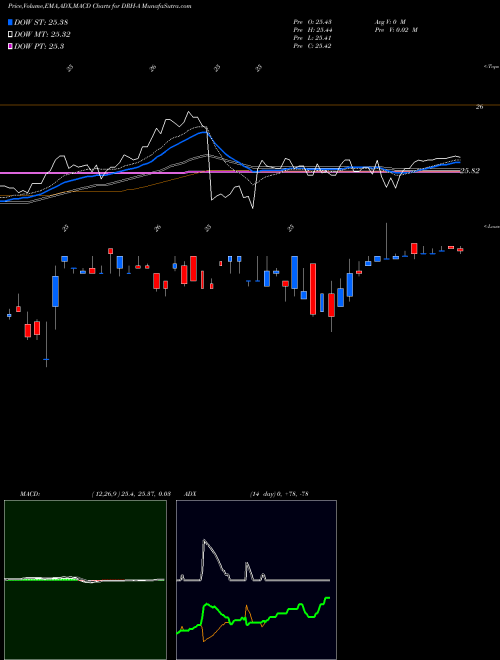
Task: Select the 'DOW ST: 25.38' legend label
Action: (41, 22)
